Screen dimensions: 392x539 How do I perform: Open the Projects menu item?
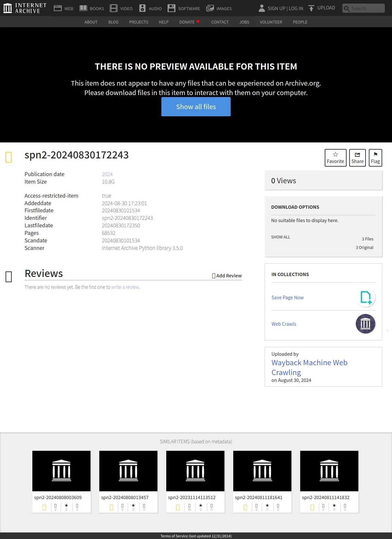tap(139, 22)
